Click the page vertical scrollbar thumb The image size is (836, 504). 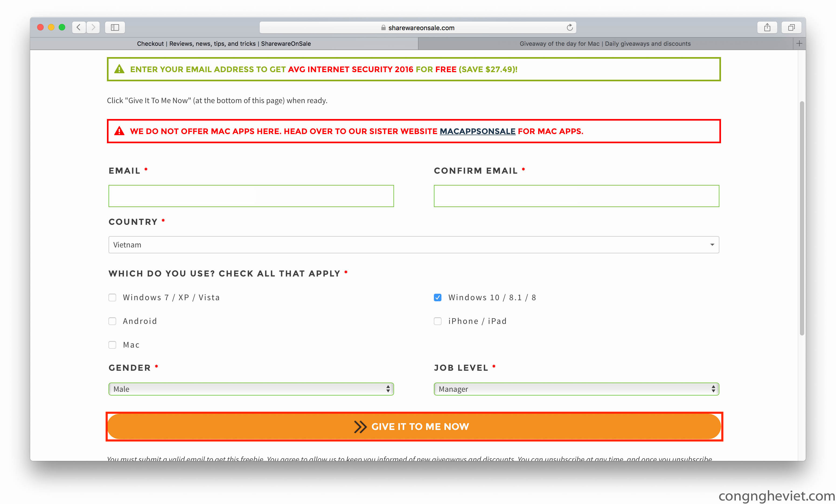[802, 218]
